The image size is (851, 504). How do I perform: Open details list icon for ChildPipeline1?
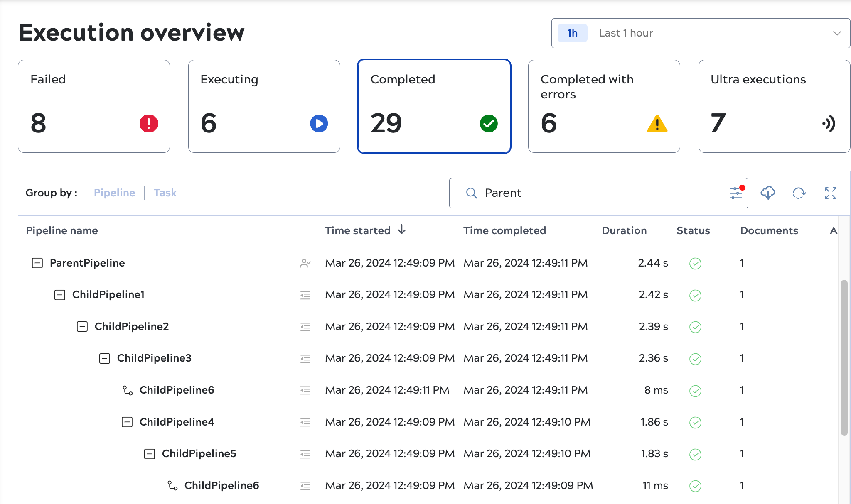click(305, 295)
